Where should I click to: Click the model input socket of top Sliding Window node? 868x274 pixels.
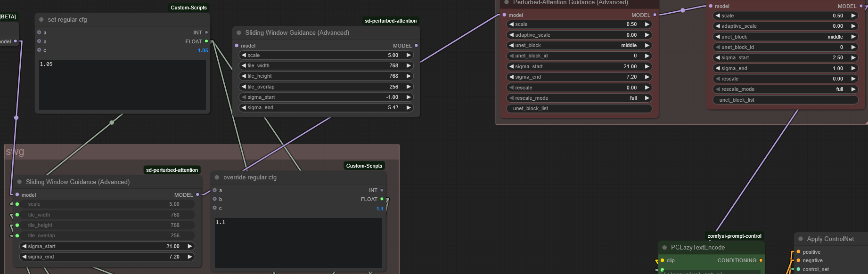pyautogui.click(x=237, y=46)
